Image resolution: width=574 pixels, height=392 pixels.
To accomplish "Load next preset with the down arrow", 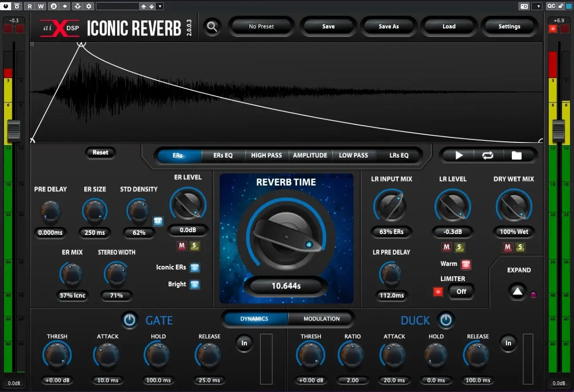I will [x=152, y=6].
